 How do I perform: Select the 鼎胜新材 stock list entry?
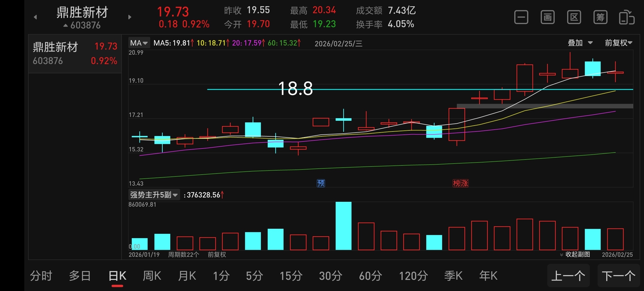click(x=75, y=53)
